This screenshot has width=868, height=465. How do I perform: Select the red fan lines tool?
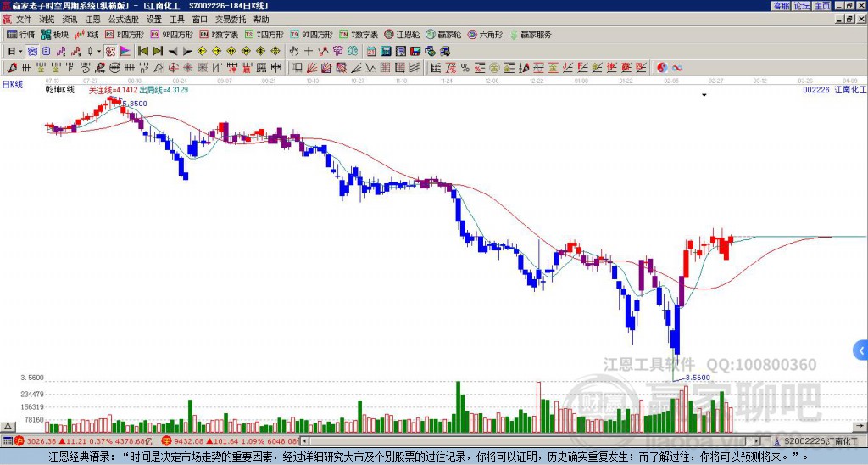click(312, 68)
